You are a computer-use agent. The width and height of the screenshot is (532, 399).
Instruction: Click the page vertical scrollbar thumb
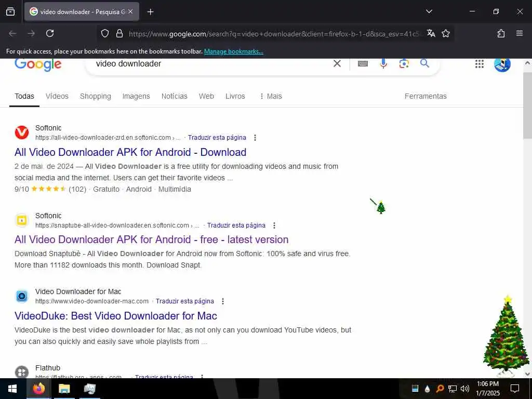pyautogui.click(x=527, y=105)
